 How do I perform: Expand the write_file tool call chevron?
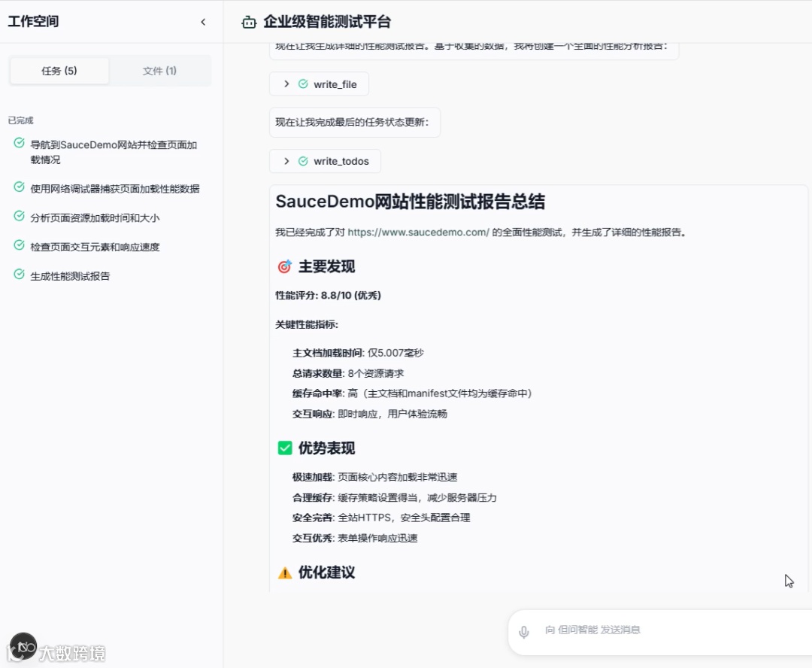[286, 84]
